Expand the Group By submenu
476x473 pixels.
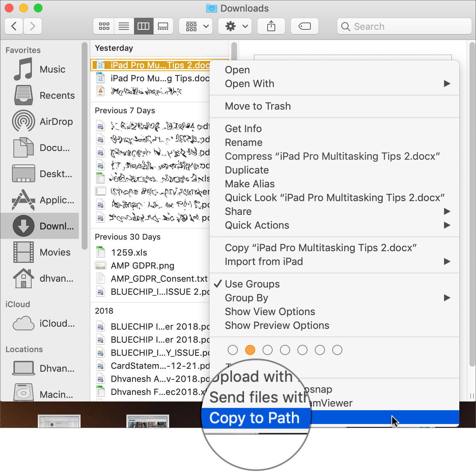[247, 298]
